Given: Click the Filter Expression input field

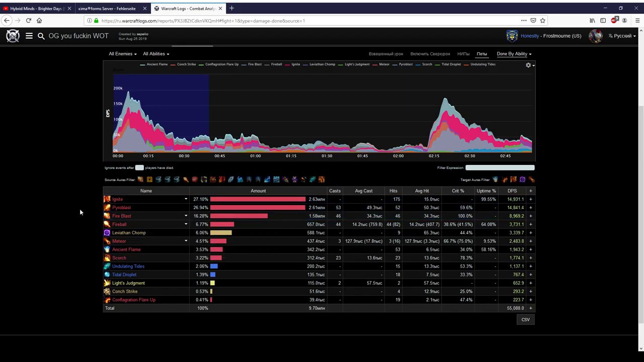Looking at the screenshot, I should pyautogui.click(x=500, y=168).
